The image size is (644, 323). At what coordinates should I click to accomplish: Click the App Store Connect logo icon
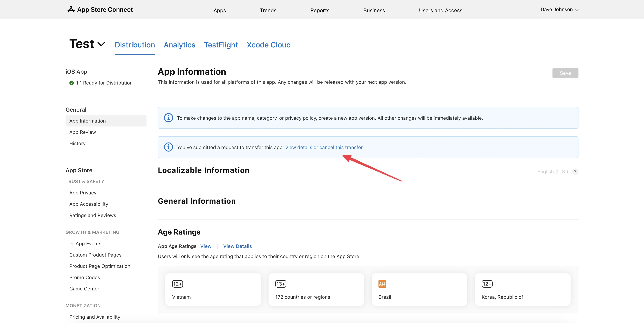tap(71, 9)
